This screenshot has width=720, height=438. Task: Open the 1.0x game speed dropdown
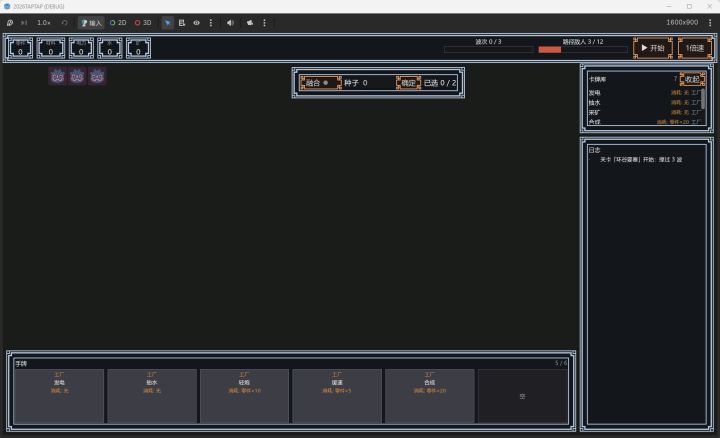click(44, 22)
